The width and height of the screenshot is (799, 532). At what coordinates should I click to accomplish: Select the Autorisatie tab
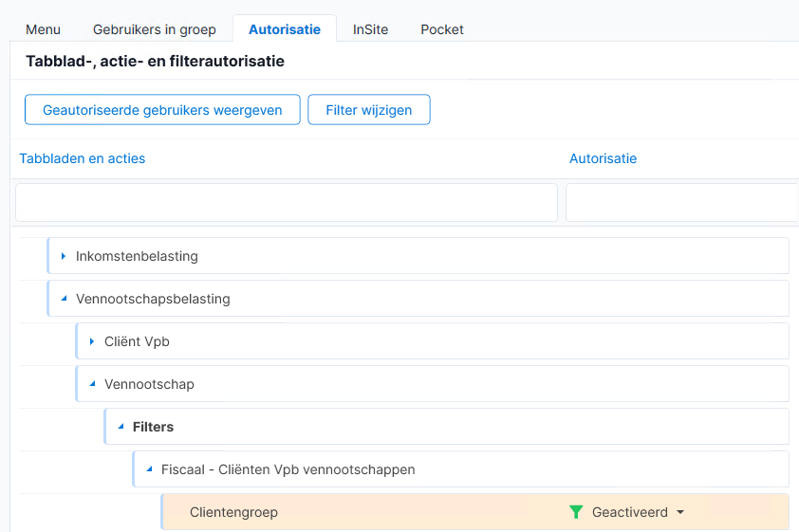tap(285, 29)
